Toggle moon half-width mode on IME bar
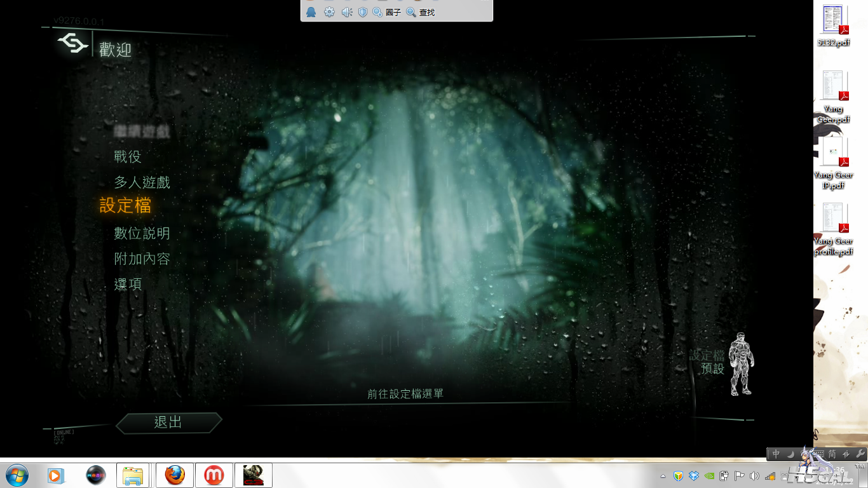The image size is (868, 488). (791, 454)
